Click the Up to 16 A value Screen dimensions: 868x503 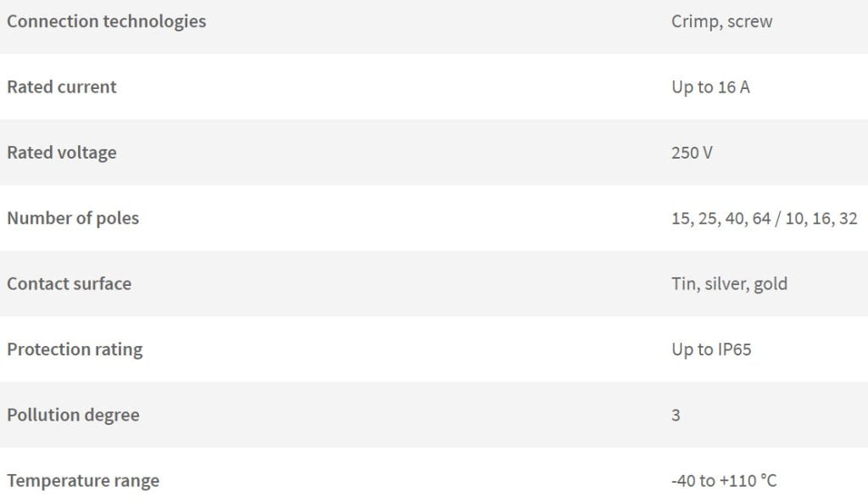(710, 87)
